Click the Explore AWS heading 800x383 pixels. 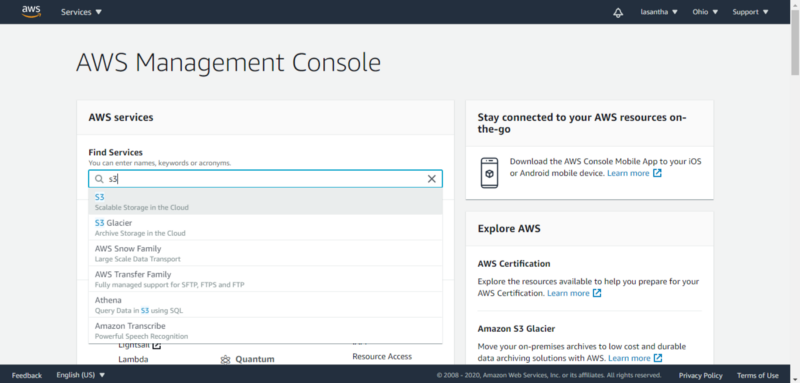click(509, 228)
